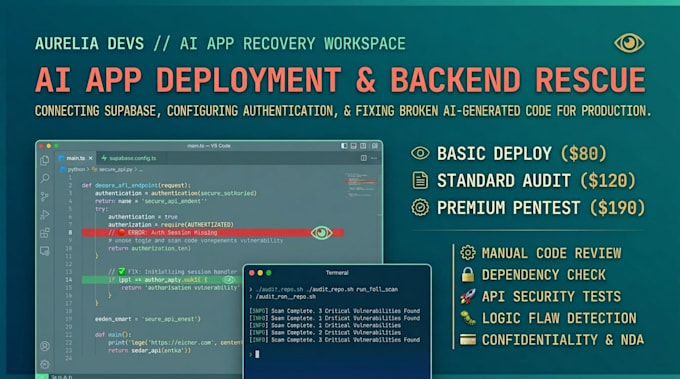This screenshot has height=379, width=680.
Task: Click the green zoom dot of Terminal window
Action: (x=269, y=273)
